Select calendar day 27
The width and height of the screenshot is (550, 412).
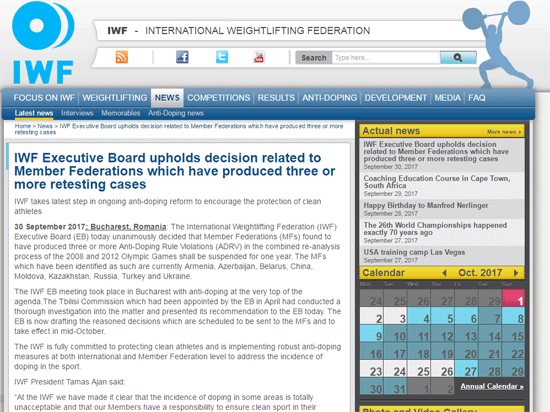click(466, 369)
